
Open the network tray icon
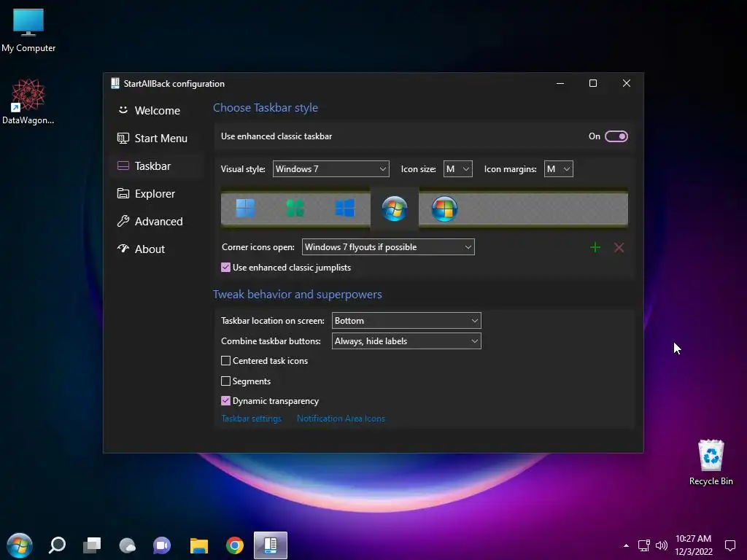[644, 545]
